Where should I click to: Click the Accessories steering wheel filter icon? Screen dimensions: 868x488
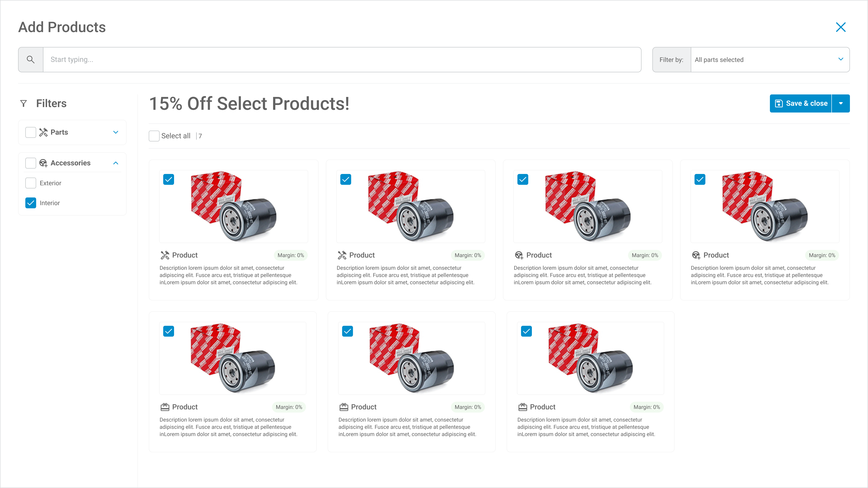tap(43, 163)
